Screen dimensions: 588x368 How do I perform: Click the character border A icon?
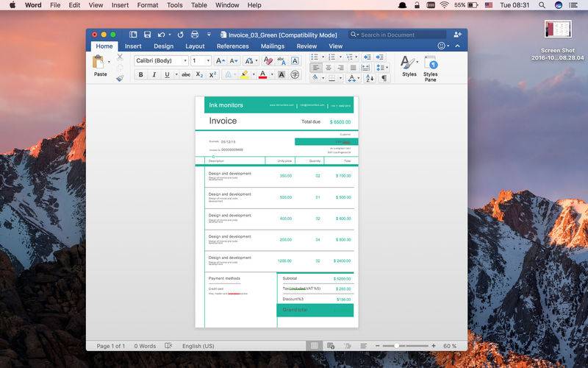295,61
